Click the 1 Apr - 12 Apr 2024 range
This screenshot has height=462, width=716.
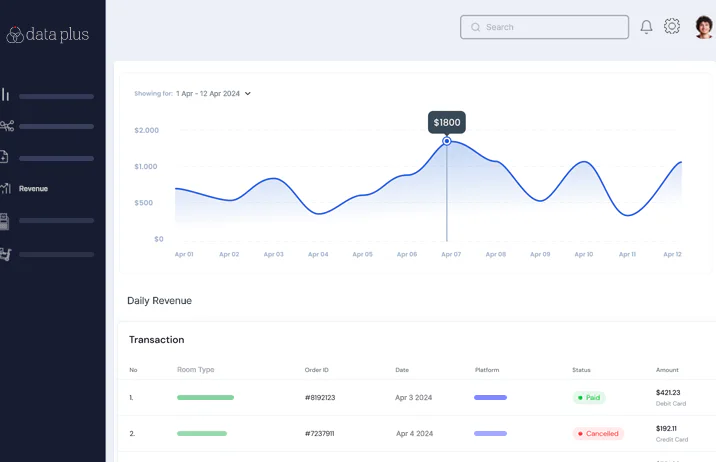tap(208, 94)
